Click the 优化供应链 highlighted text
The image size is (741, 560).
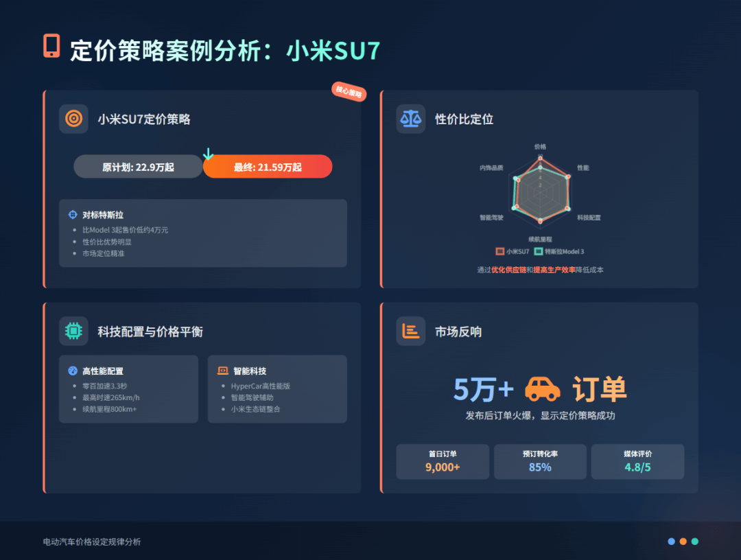(x=508, y=270)
